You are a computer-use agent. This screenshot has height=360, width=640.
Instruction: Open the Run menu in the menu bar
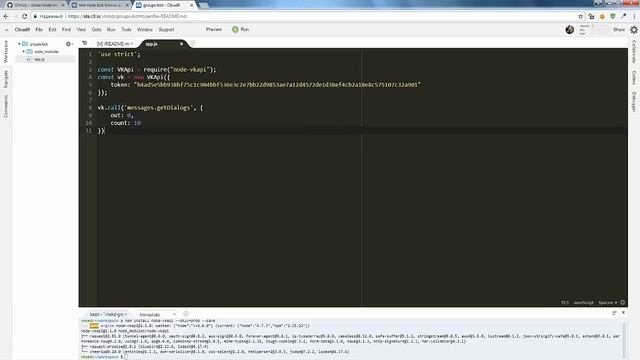pos(111,29)
